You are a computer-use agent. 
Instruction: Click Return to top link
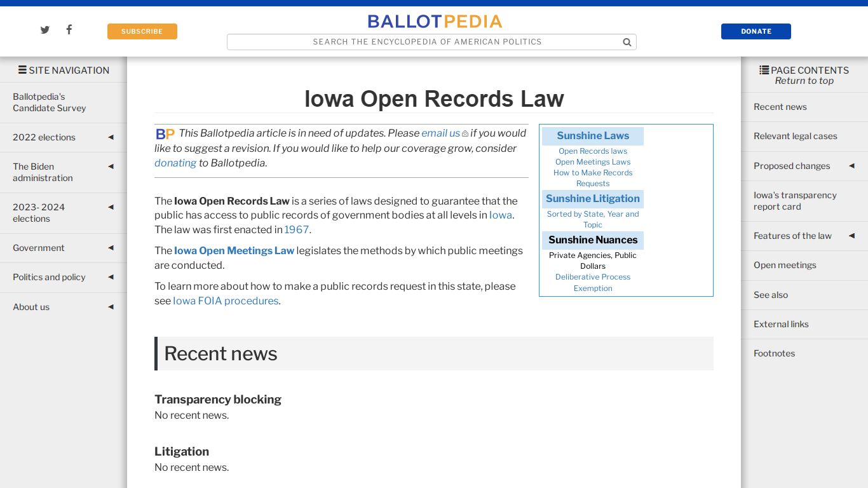click(x=804, y=81)
